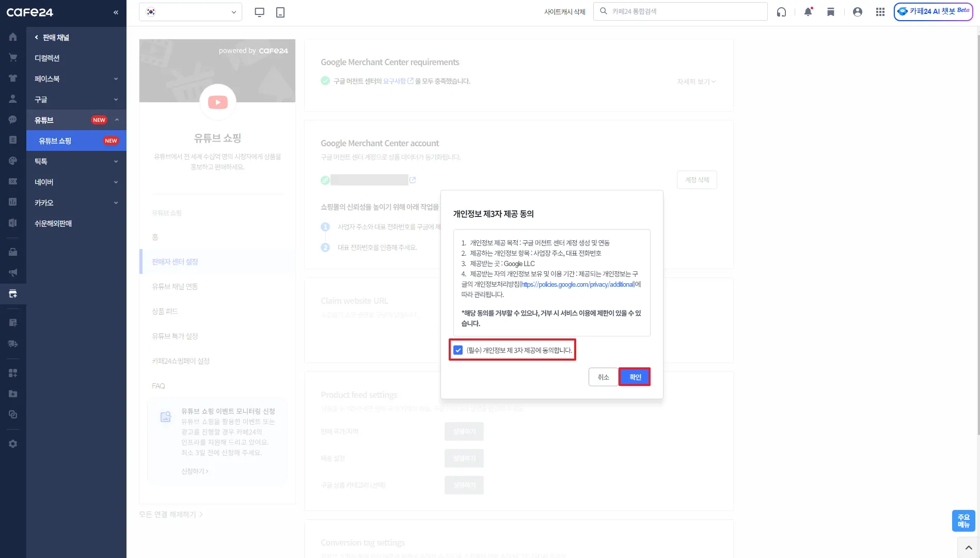
Task: Open the home icon in the left rail
Action: (13, 37)
